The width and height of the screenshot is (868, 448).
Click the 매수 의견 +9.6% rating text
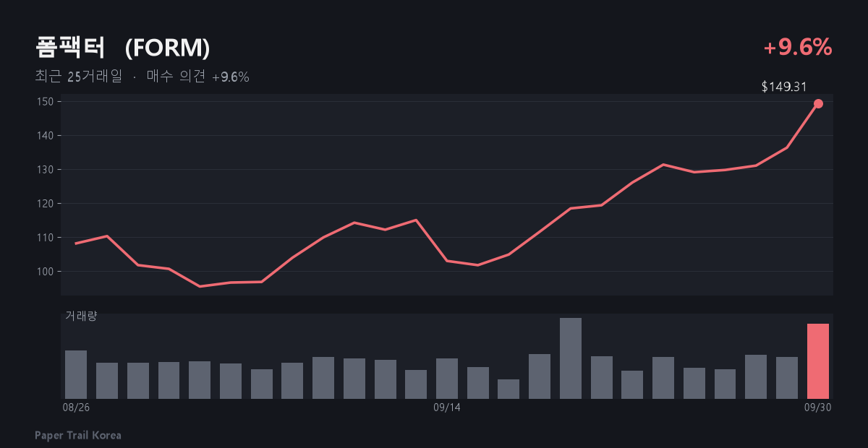[197, 77]
